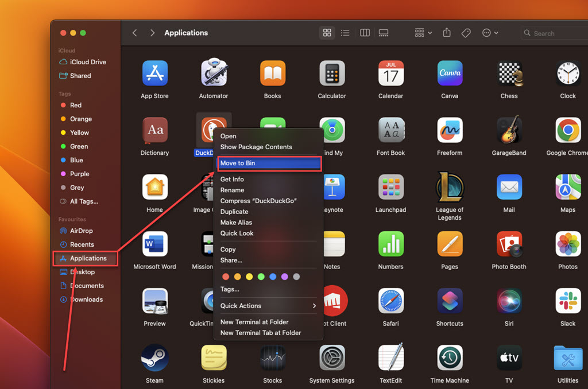Viewport: 588px width, 389px height.
Task: Select the Calculator app icon
Action: (x=332, y=73)
